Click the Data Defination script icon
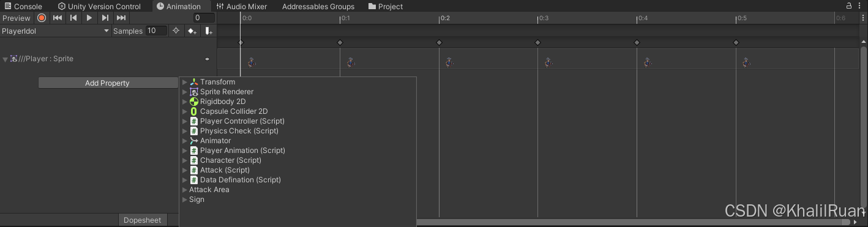Image resolution: width=868 pixels, height=227 pixels. 194,180
